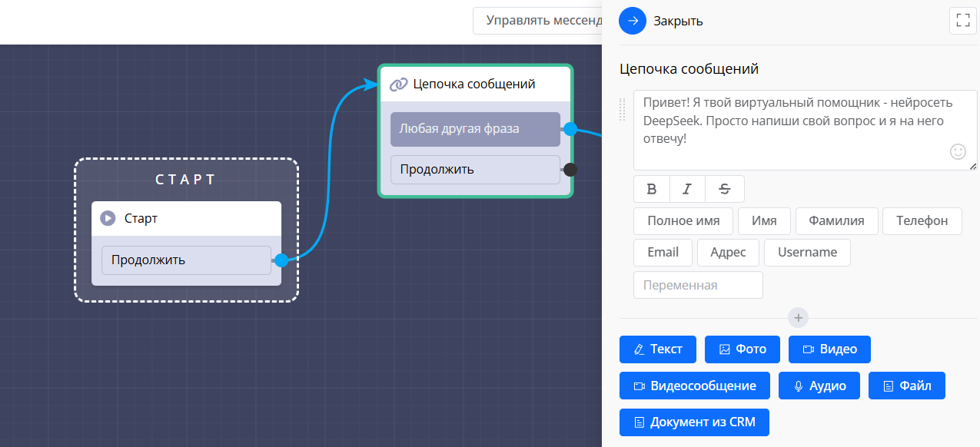Image resolution: width=980 pixels, height=447 pixels.
Task: Click the play icon in Старт node
Action: pyautogui.click(x=108, y=219)
